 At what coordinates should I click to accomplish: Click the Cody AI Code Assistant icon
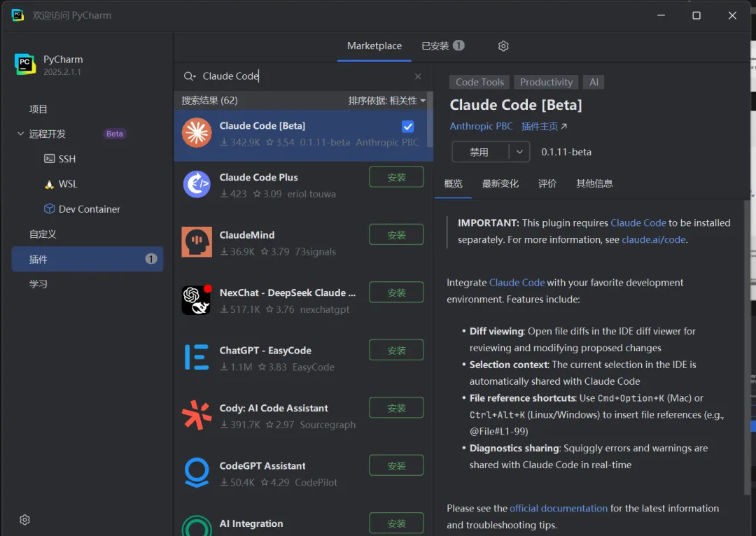click(x=197, y=415)
